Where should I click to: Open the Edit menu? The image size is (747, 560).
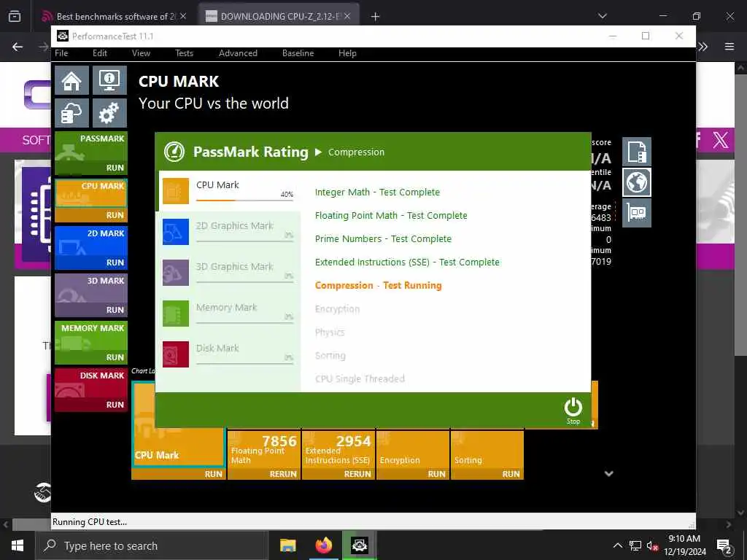[x=99, y=52]
